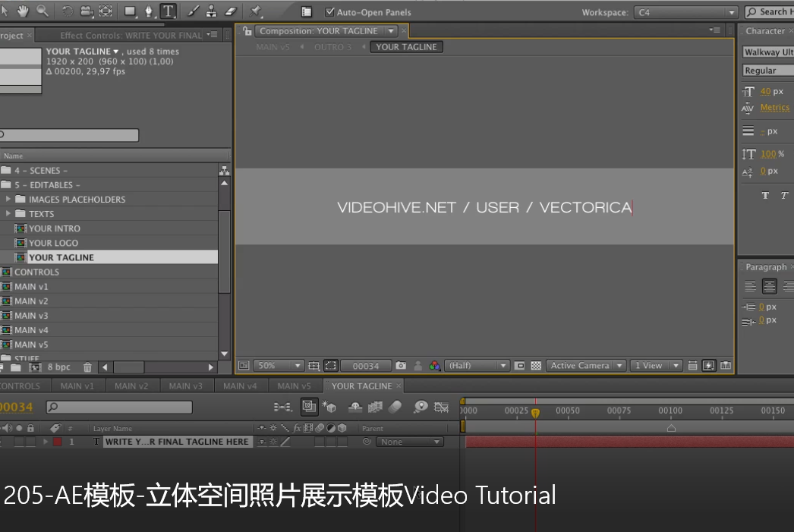Switch to the Effect Controls tab

click(x=131, y=36)
